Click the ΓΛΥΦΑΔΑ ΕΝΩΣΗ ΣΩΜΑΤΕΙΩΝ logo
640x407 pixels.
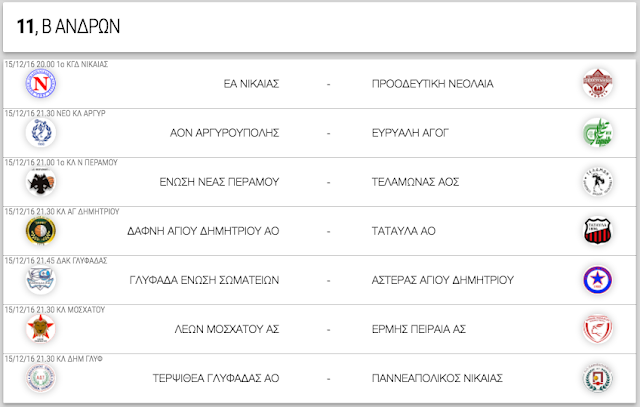[x=41, y=280]
